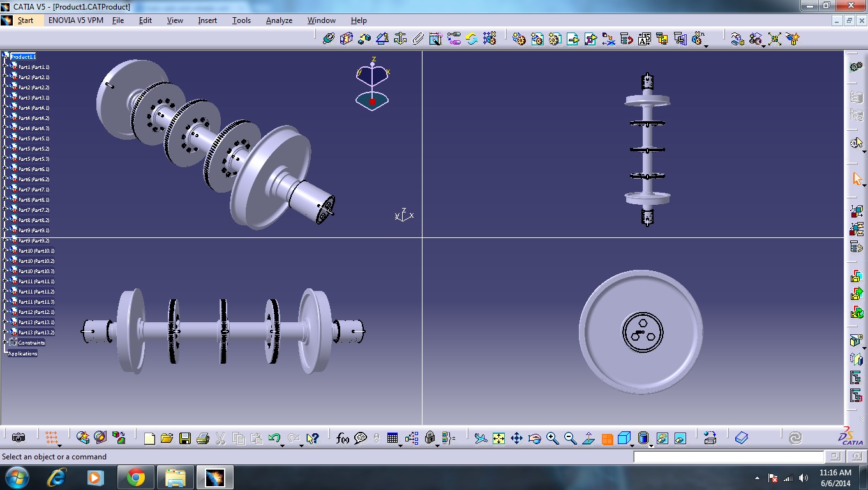Open the Tools menu
Viewport: 868px width, 490px height.
pos(241,20)
